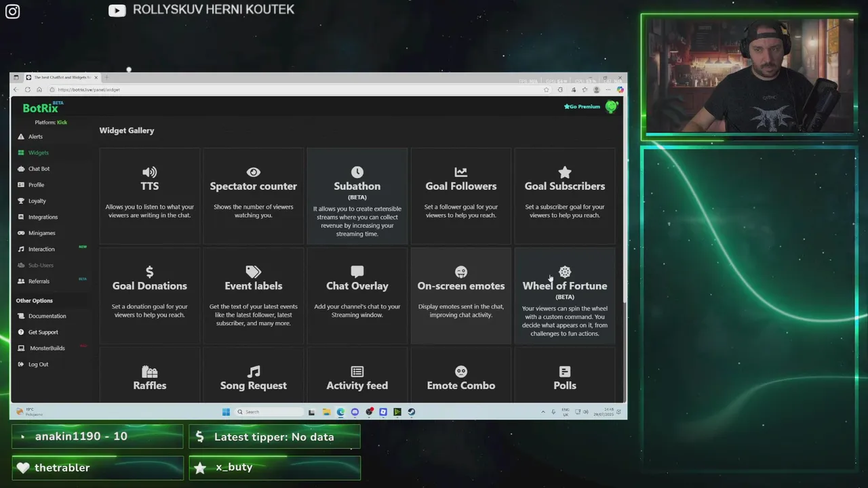The image size is (868, 488).
Task: Click the BotRix logo
Action: [41, 108]
